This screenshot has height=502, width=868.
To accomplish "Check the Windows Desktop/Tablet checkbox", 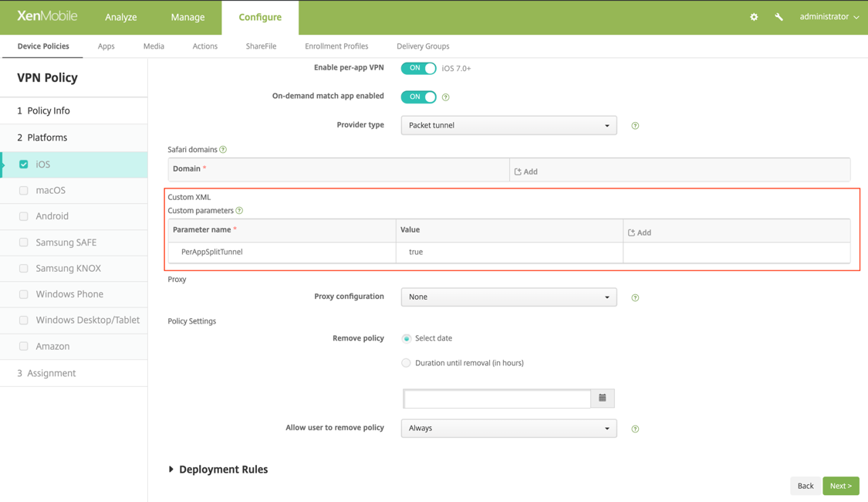I will click(24, 321).
